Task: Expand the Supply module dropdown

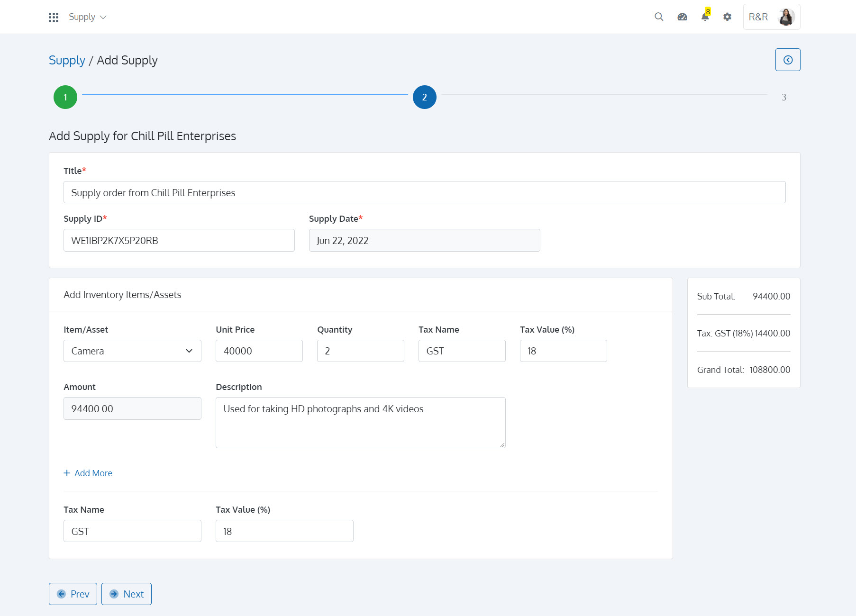Action: coord(88,17)
